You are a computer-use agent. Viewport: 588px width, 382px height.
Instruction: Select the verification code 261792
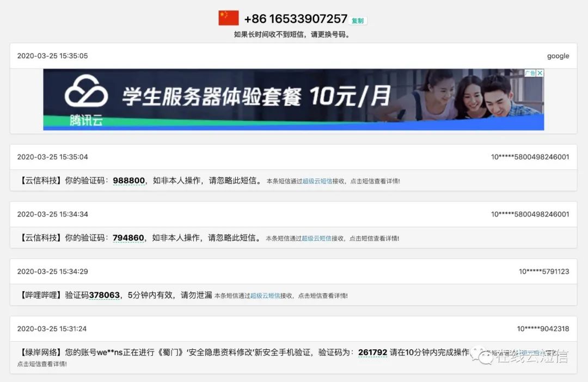[x=372, y=352]
